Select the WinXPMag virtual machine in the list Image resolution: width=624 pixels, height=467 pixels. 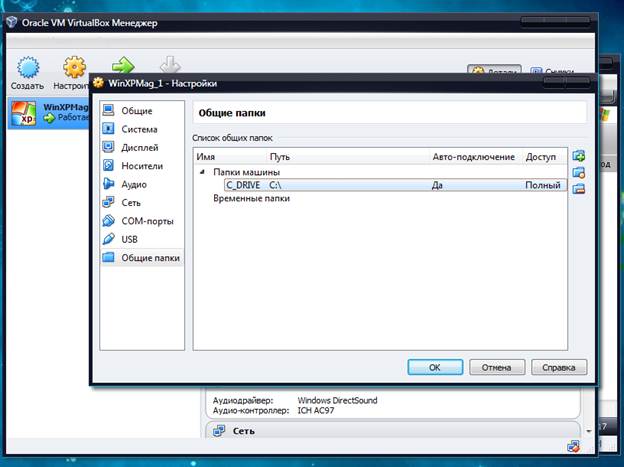tap(49, 113)
